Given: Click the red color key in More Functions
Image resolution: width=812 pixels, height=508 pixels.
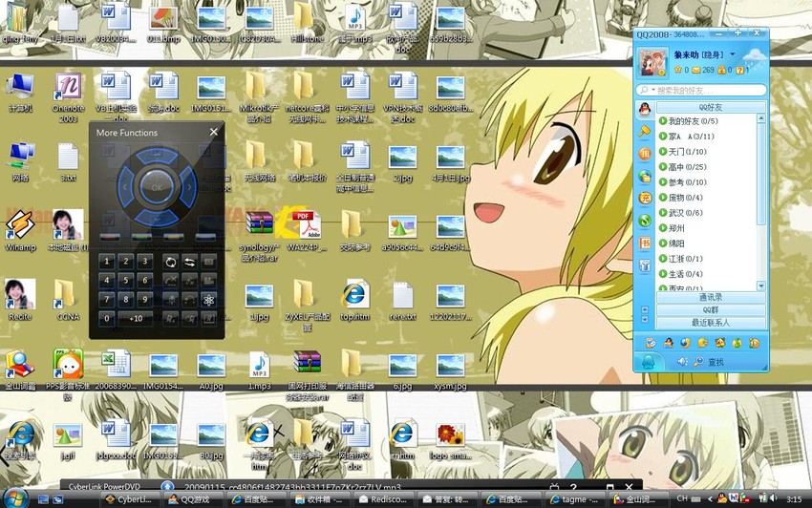Looking at the screenshot, I should tap(110, 237).
